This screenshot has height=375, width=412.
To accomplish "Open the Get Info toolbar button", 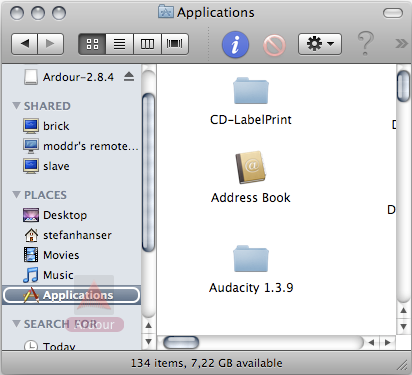I will pos(235,44).
